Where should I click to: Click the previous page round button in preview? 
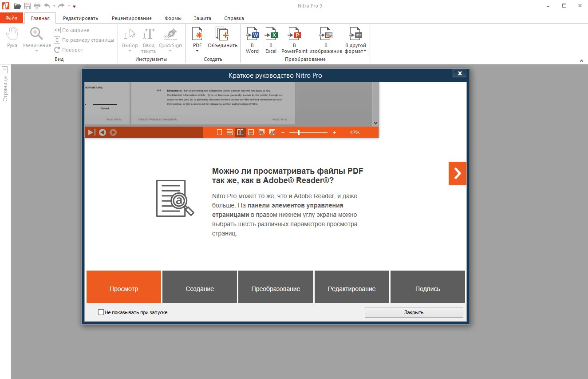(x=103, y=132)
